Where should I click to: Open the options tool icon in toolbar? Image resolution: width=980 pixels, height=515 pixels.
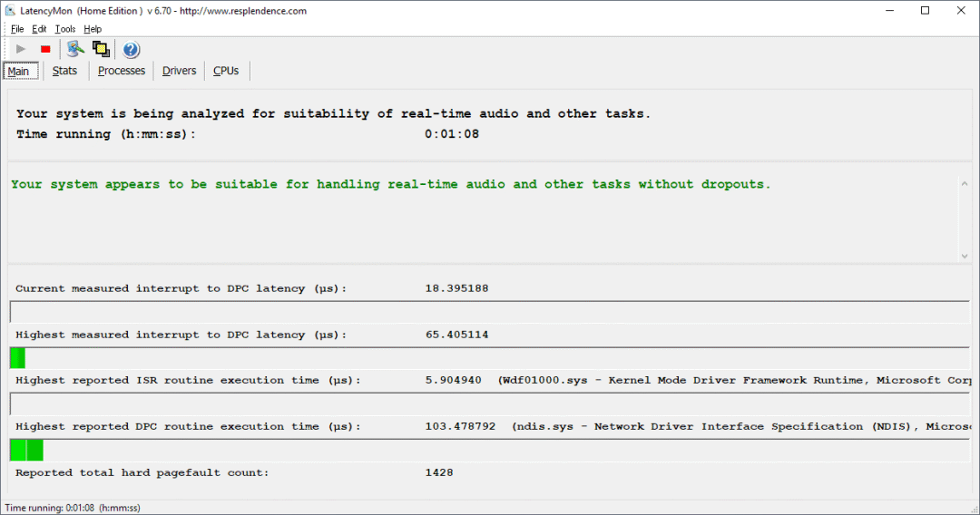pyautogui.click(x=75, y=49)
